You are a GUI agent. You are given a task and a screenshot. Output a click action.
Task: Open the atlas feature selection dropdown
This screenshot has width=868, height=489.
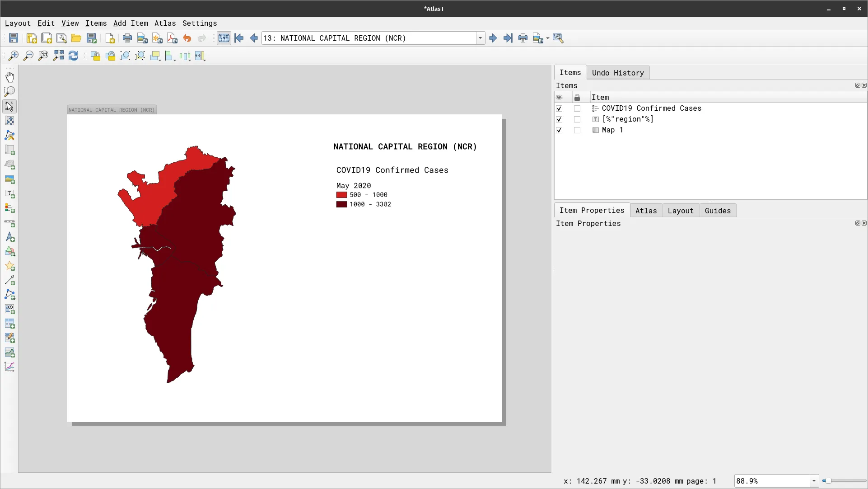click(481, 38)
